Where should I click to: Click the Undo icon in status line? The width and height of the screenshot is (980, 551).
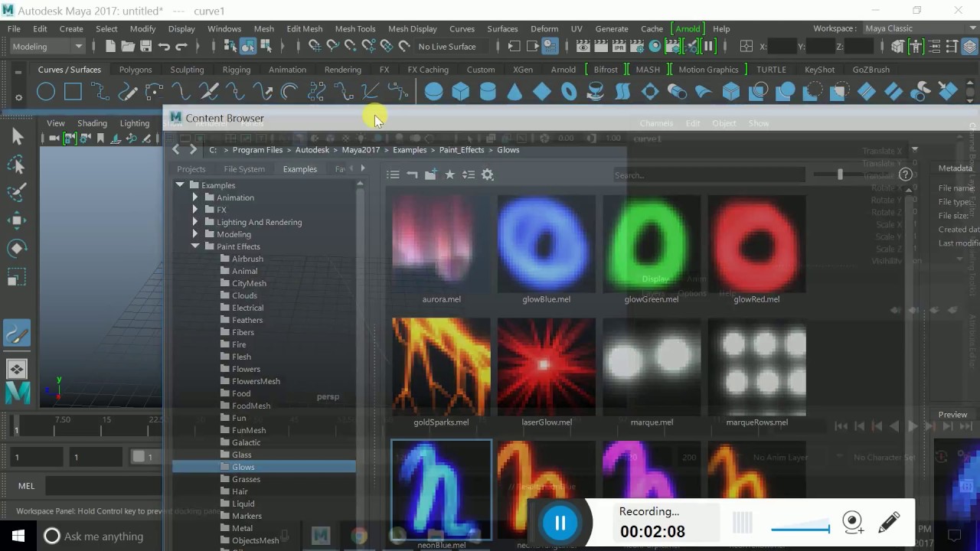click(x=164, y=47)
